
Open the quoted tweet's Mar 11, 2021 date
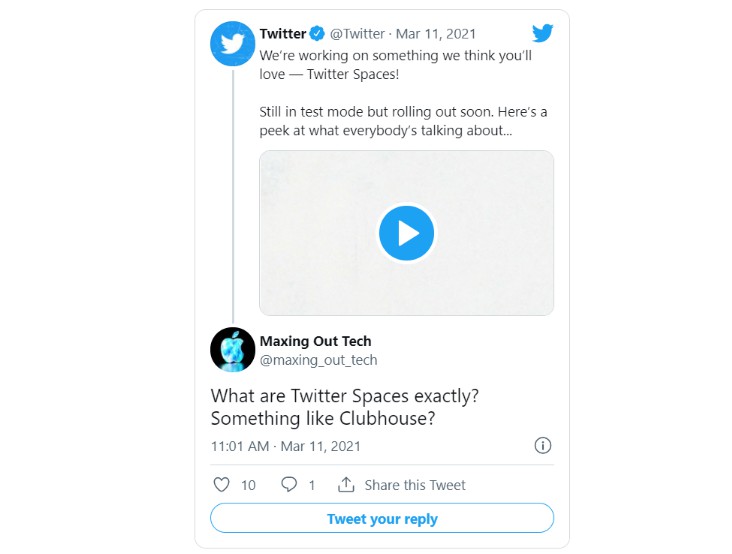point(438,34)
